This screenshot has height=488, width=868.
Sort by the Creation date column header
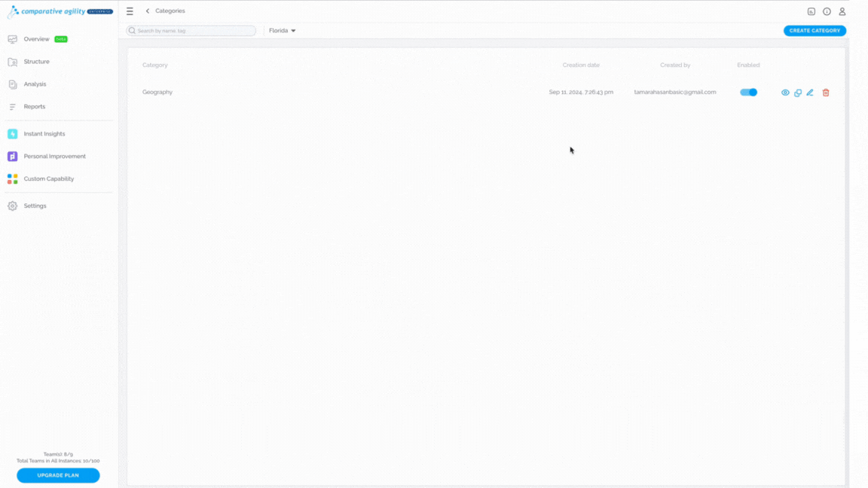point(581,65)
